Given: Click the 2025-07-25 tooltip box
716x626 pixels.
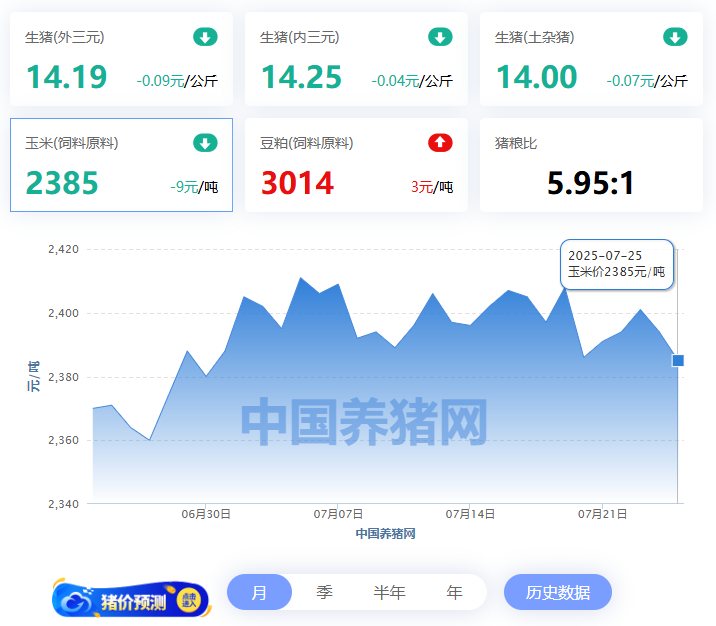Looking at the screenshot, I should point(617,264).
